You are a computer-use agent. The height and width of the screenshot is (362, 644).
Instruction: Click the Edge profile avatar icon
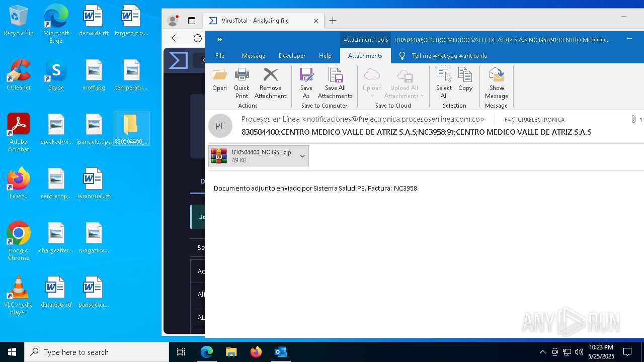click(x=173, y=21)
